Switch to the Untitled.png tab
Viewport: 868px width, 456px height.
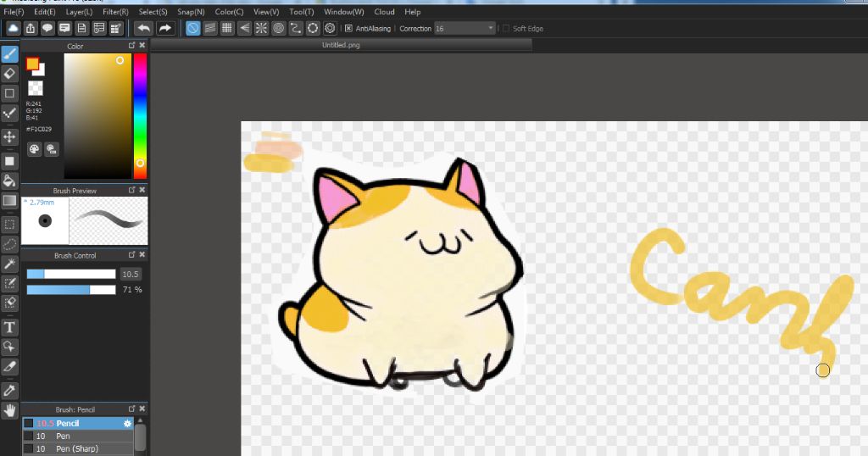(x=341, y=45)
